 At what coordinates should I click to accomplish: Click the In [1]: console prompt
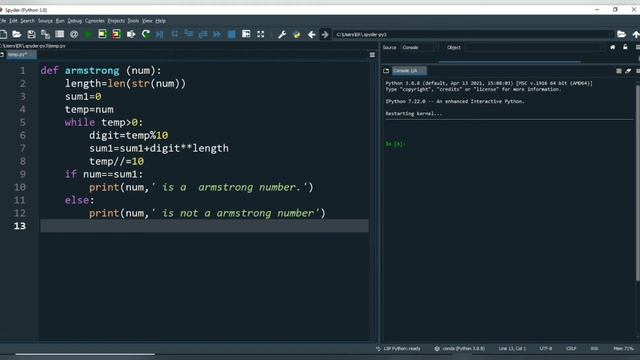coord(395,144)
